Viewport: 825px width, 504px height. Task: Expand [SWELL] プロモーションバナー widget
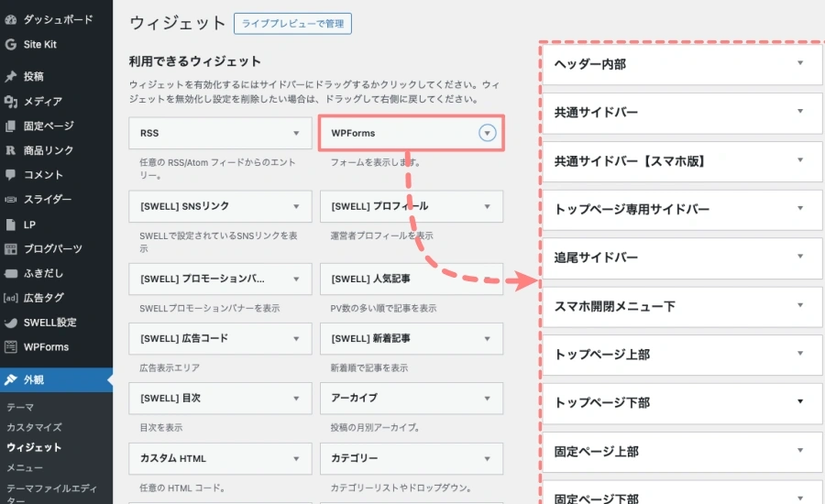296,279
